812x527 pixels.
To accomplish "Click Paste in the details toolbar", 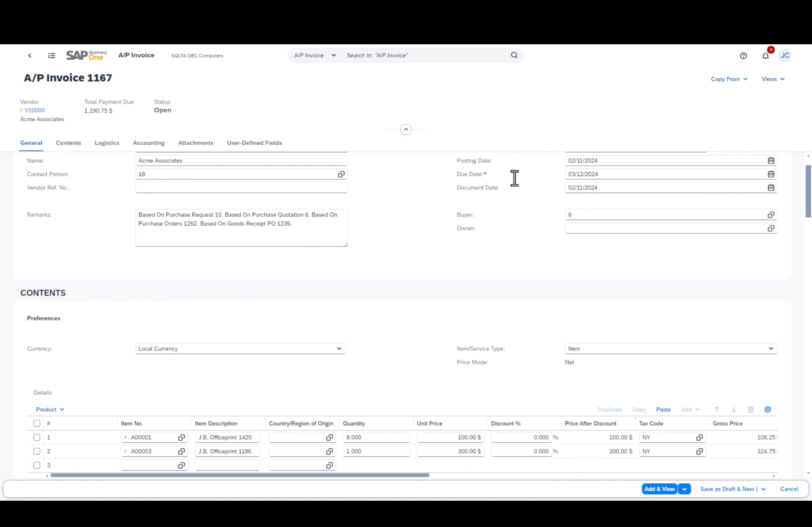I will 663,409.
